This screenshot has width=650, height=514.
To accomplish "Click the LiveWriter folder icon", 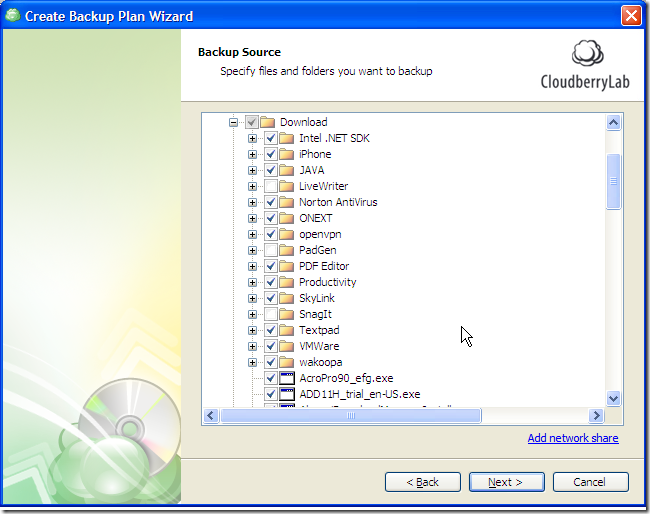I will [x=286, y=186].
